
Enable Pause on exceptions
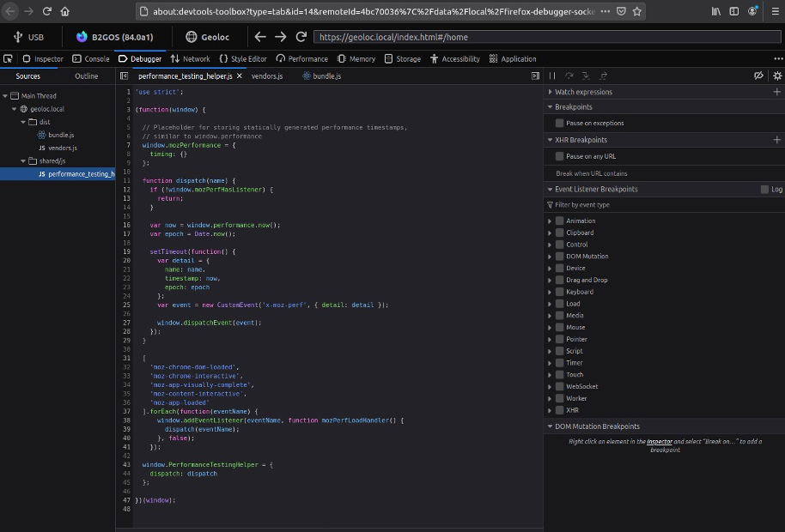coord(559,123)
